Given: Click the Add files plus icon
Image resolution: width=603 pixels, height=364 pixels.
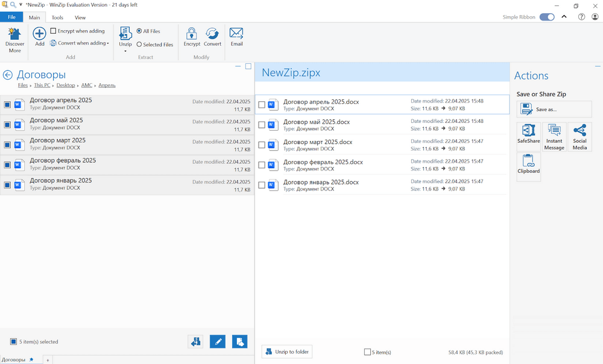Looking at the screenshot, I should pos(39,33).
